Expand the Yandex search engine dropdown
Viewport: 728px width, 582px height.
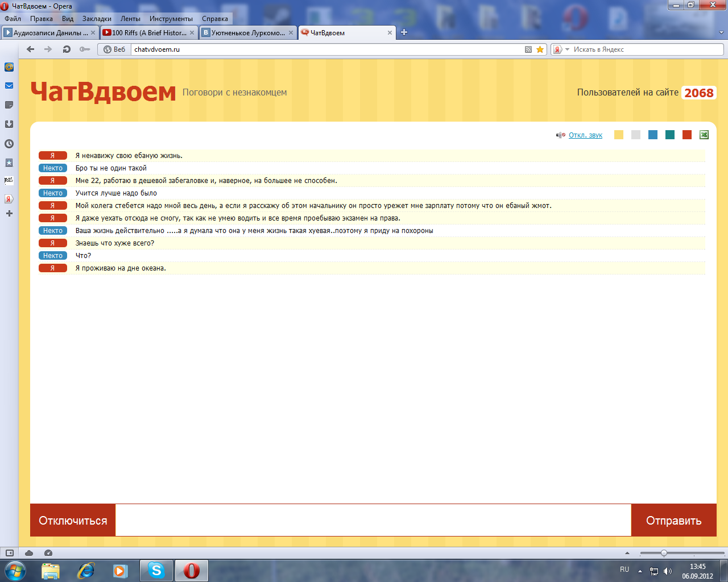pos(567,49)
